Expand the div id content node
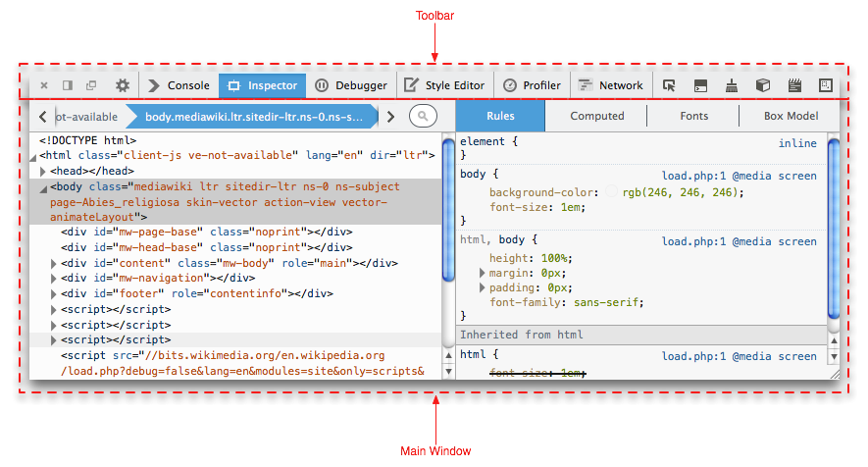This screenshot has height=467, width=868. [x=54, y=263]
